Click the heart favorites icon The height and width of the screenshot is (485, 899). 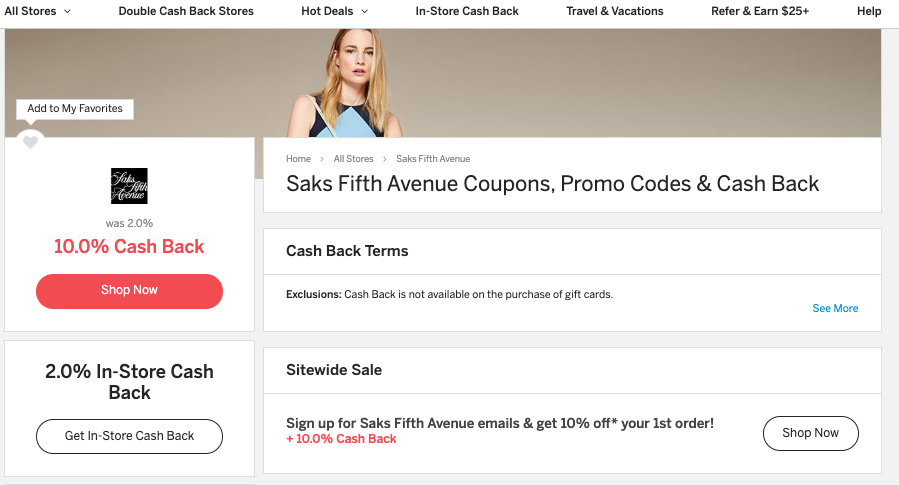[x=30, y=143]
